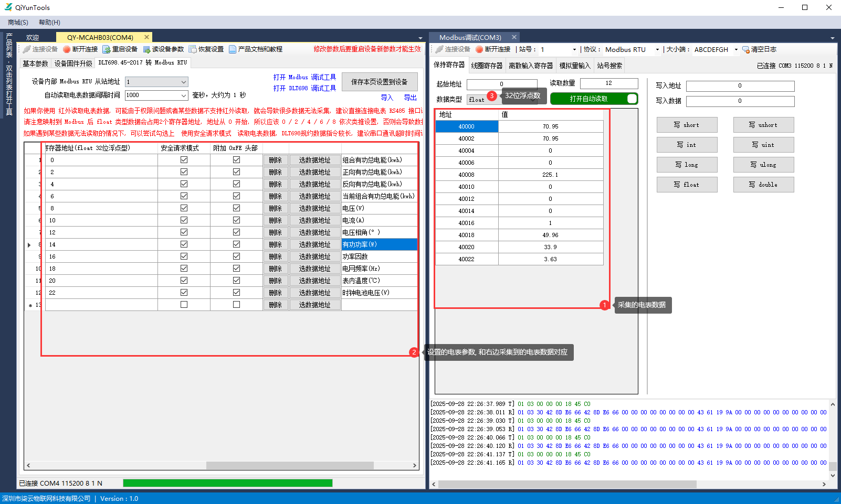The image size is (841, 504).
Task: Click the 清空日志 clear log icon
Action: pyautogui.click(x=745, y=50)
